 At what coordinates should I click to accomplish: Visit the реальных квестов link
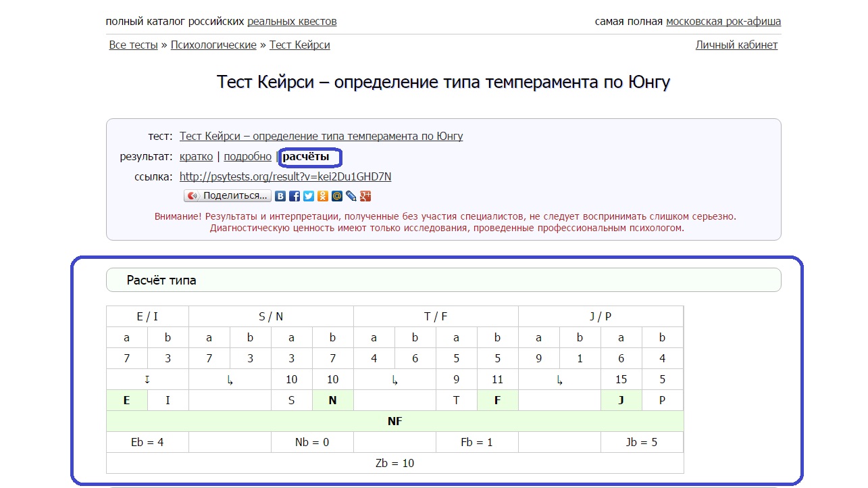pyautogui.click(x=292, y=22)
